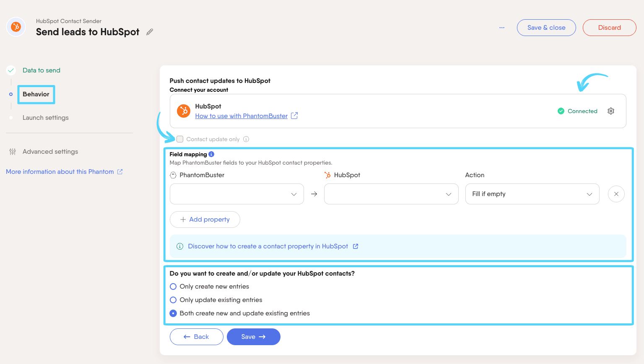644x364 pixels.
Task: Open the three-dots more options menu
Action: point(502,28)
